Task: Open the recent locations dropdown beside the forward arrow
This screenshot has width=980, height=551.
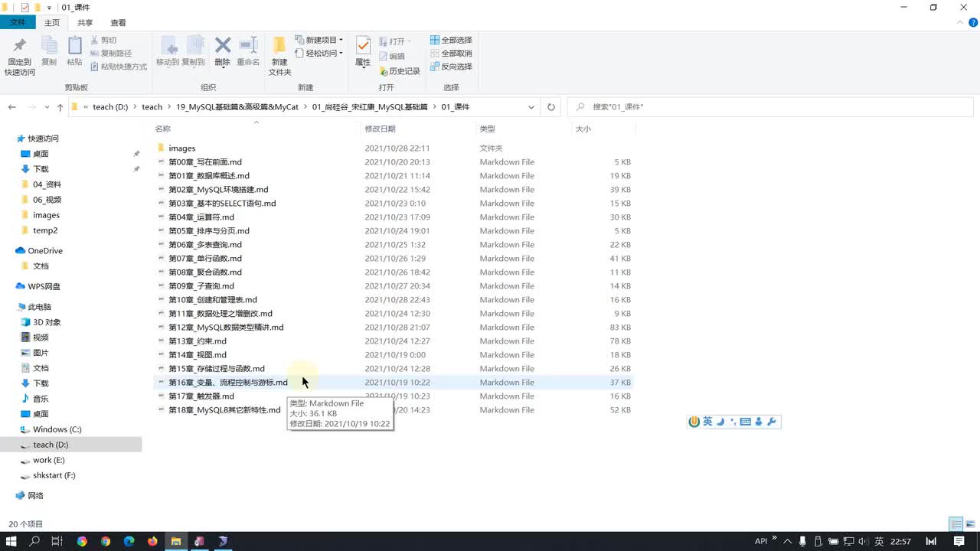Action: tap(47, 107)
